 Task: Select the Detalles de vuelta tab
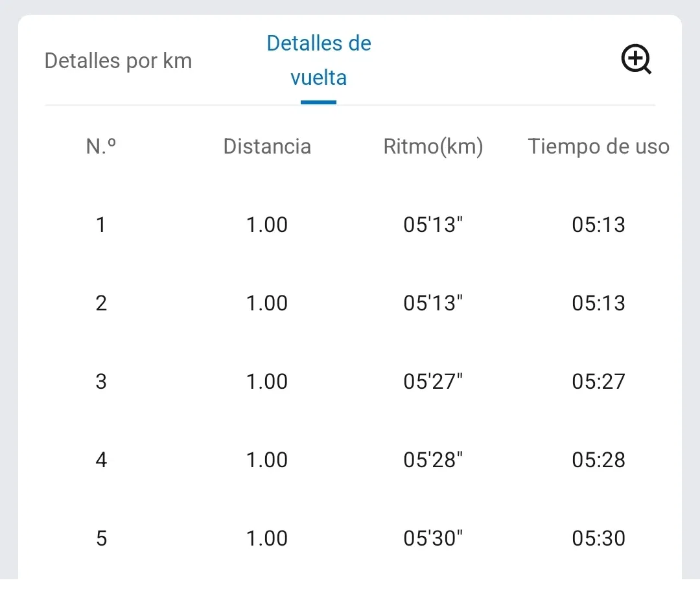(x=319, y=60)
